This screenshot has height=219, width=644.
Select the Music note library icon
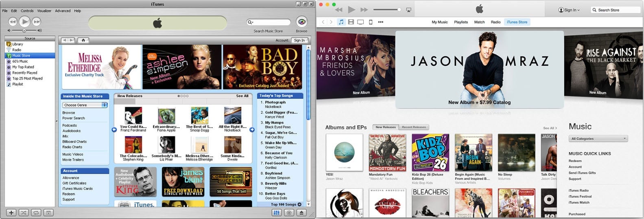click(341, 22)
